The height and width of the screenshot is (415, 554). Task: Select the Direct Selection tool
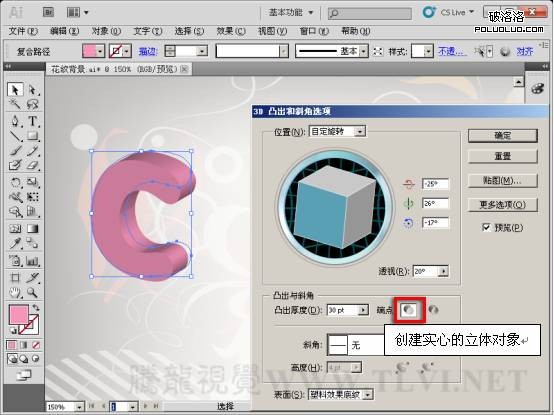tap(33, 90)
